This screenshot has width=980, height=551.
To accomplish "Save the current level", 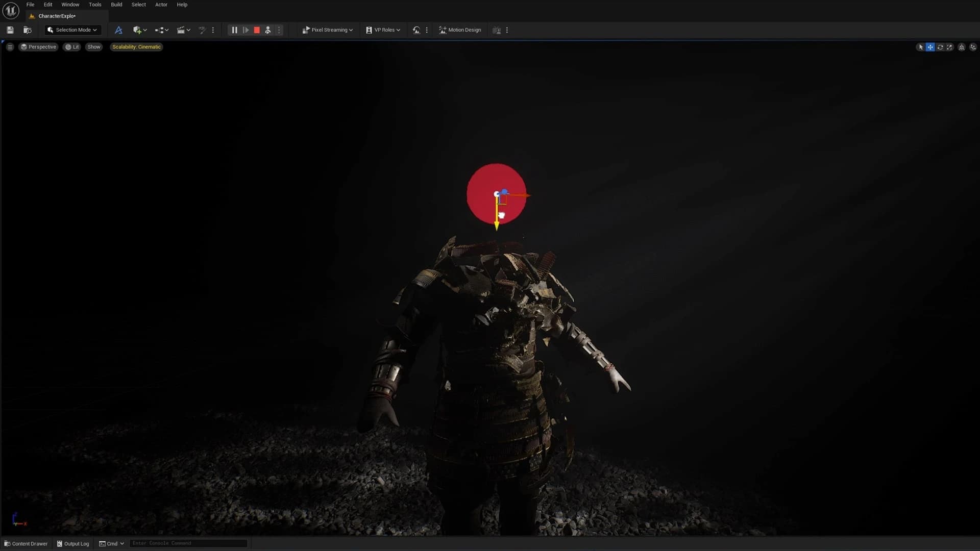I will pyautogui.click(x=10, y=30).
